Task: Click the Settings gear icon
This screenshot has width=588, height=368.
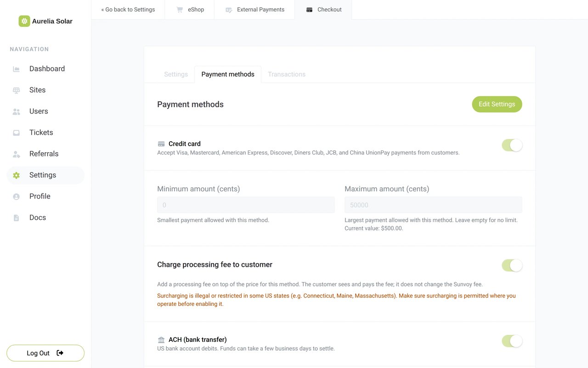Action: [17, 175]
